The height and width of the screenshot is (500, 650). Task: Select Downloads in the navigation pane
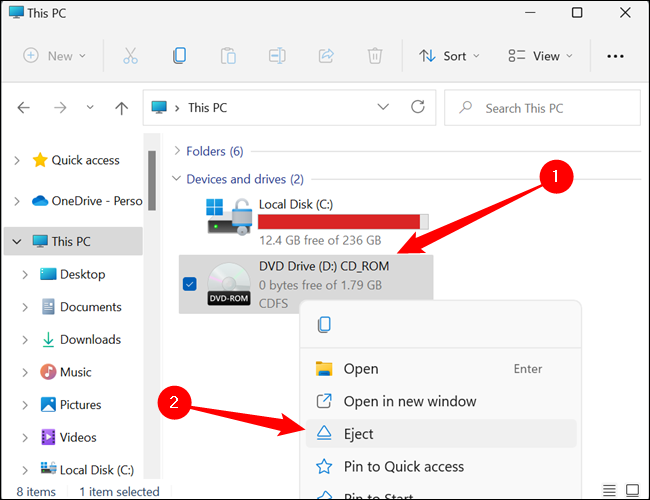pyautogui.click(x=89, y=339)
